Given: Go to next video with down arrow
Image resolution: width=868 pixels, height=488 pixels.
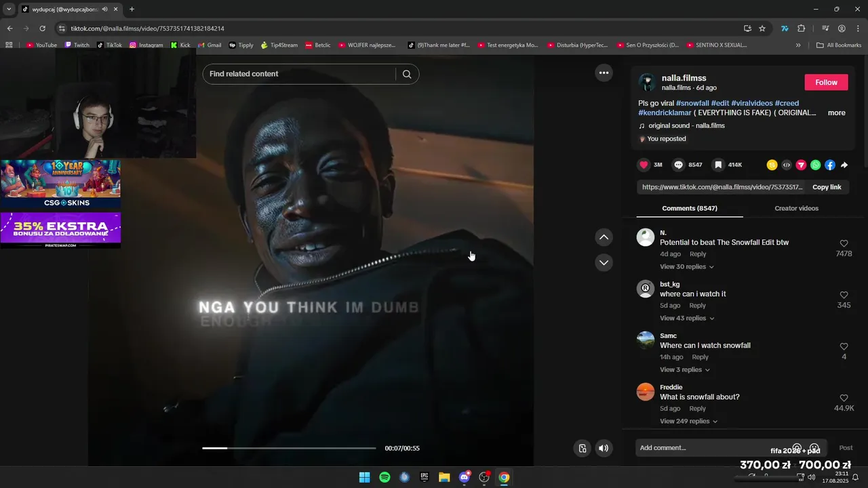Looking at the screenshot, I should click(604, 262).
